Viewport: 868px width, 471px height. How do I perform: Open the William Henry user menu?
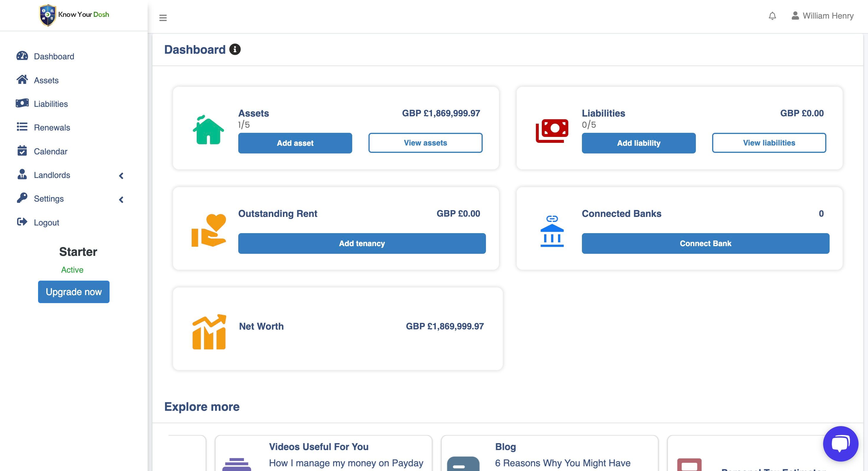[x=822, y=16]
